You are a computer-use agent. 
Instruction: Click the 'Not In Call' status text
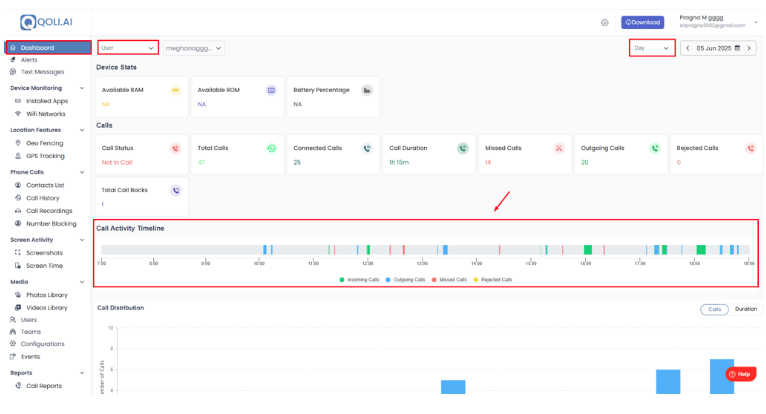pos(117,162)
